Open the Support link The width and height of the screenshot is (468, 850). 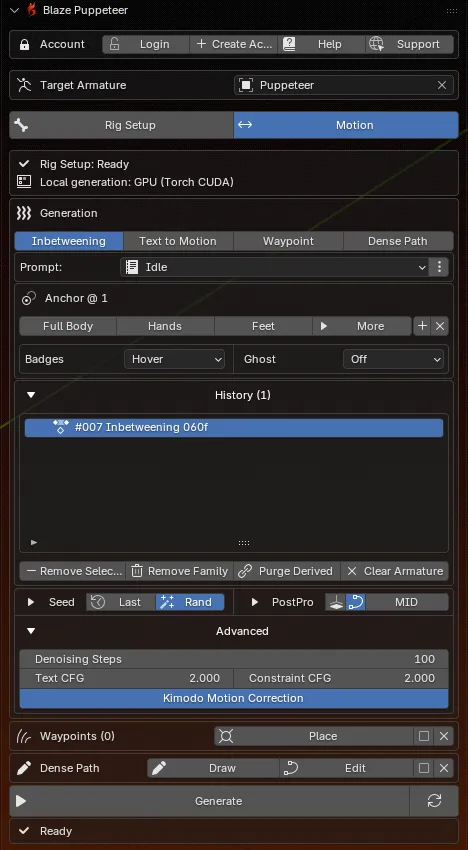coord(409,44)
